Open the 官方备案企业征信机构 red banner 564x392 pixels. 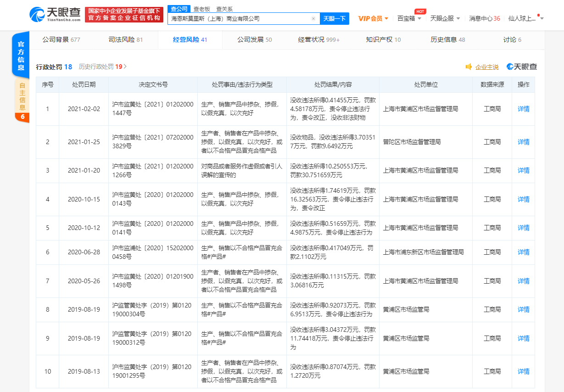point(124,15)
